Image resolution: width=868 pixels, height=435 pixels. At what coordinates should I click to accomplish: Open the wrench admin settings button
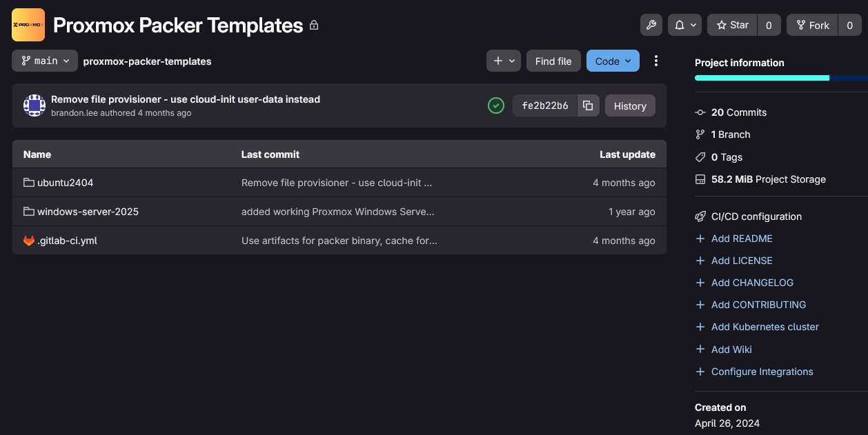click(x=651, y=25)
